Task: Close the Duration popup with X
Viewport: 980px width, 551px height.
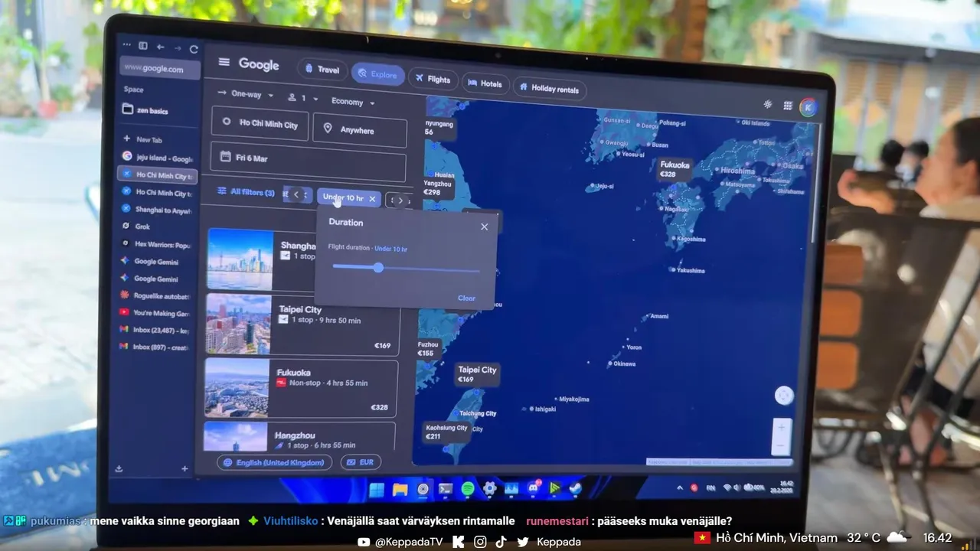Action: tap(484, 227)
